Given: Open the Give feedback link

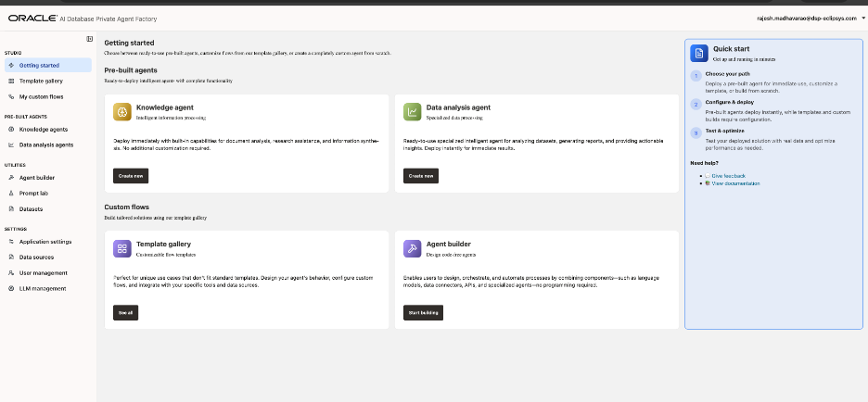Looking at the screenshot, I should coord(728,175).
